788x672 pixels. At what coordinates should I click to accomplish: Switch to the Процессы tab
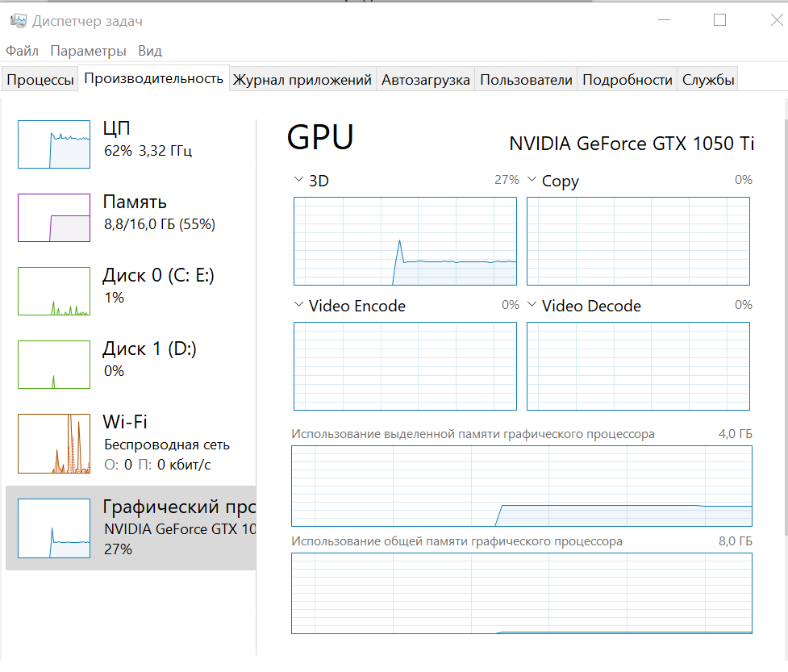[40, 80]
